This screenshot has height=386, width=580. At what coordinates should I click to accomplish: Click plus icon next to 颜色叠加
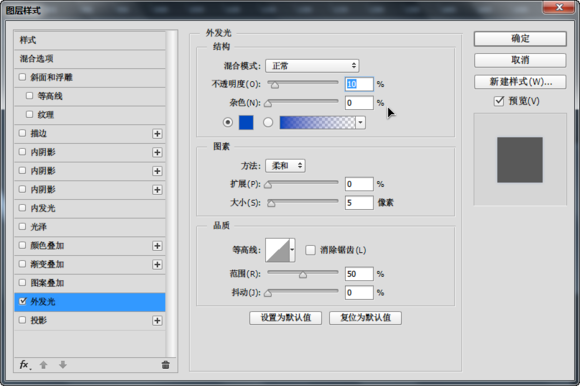point(157,246)
